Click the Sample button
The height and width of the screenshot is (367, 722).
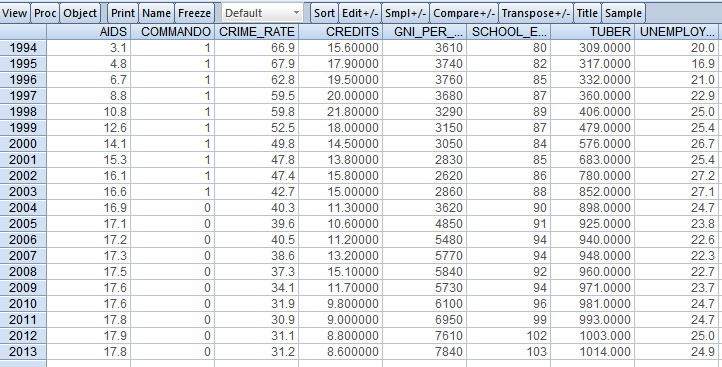pyautogui.click(x=623, y=13)
